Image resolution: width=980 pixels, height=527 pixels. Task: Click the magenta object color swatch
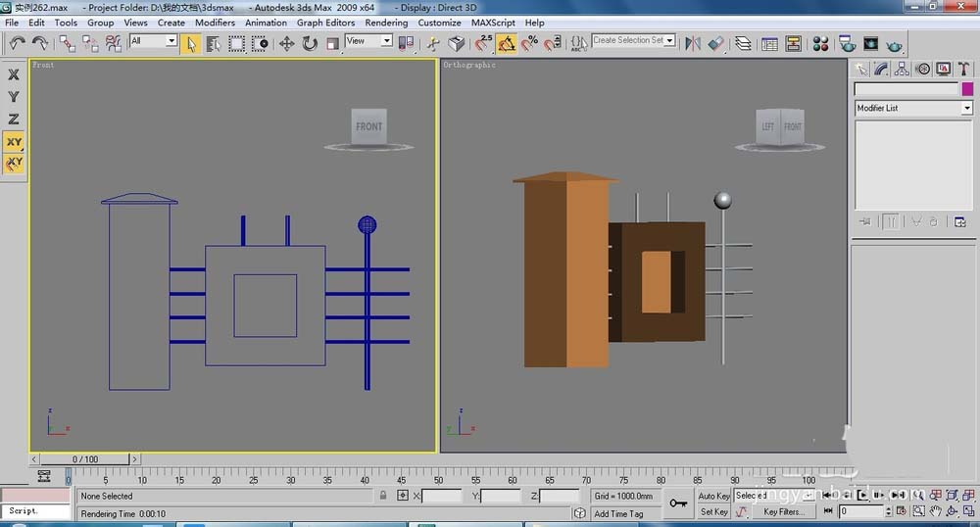tap(967, 89)
